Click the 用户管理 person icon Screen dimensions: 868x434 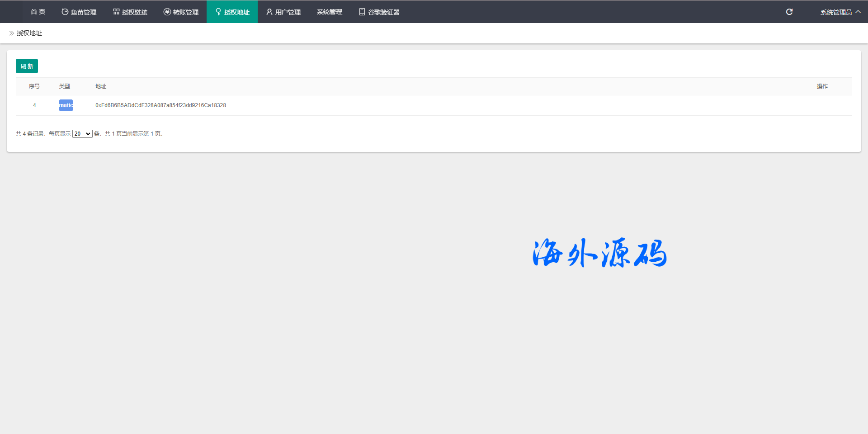(x=269, y=12)
